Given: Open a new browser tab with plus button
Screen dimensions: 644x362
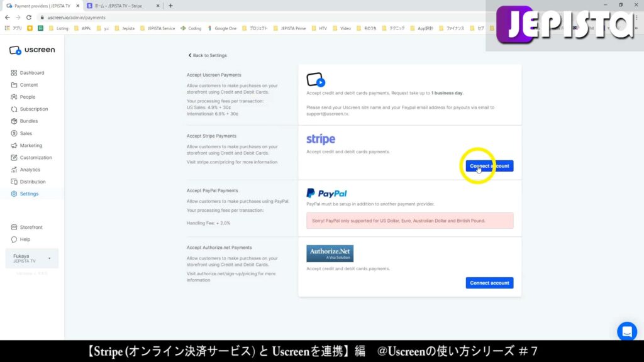Looking at the screenshot, I should 170,6.
